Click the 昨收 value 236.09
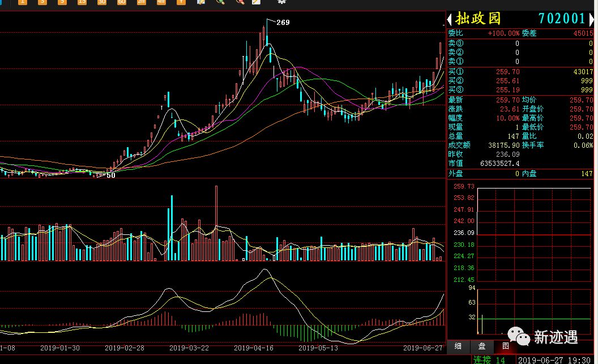Image resolution: width=598 pixels, height=364 pixels. coord(507,155)
